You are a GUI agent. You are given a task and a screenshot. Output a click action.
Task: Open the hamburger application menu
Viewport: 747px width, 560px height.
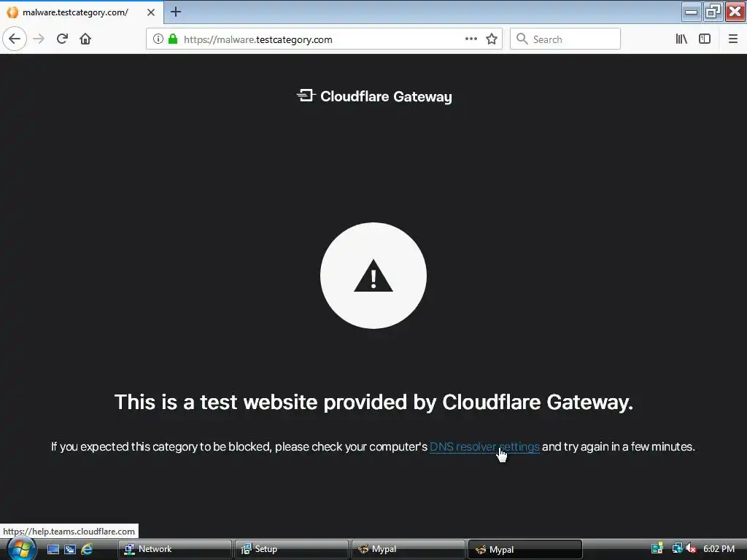pyautogui.click(x=732, y=39)
